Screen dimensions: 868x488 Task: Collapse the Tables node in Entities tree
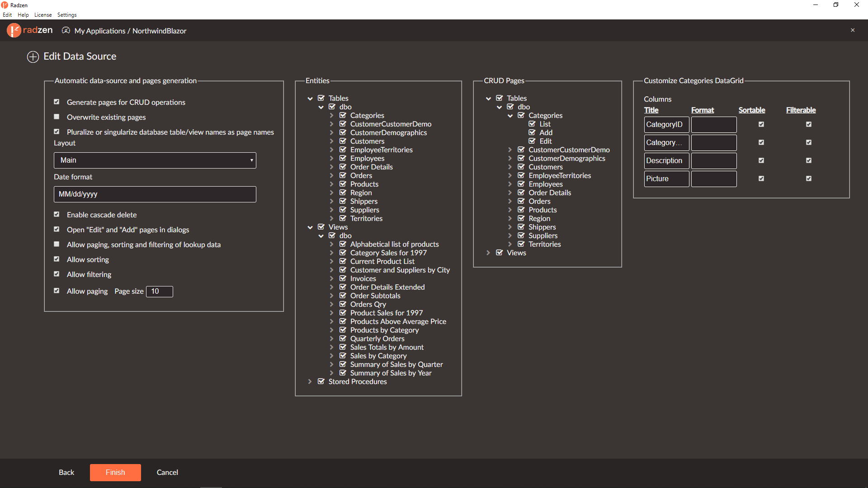click(x=310, y=99)
